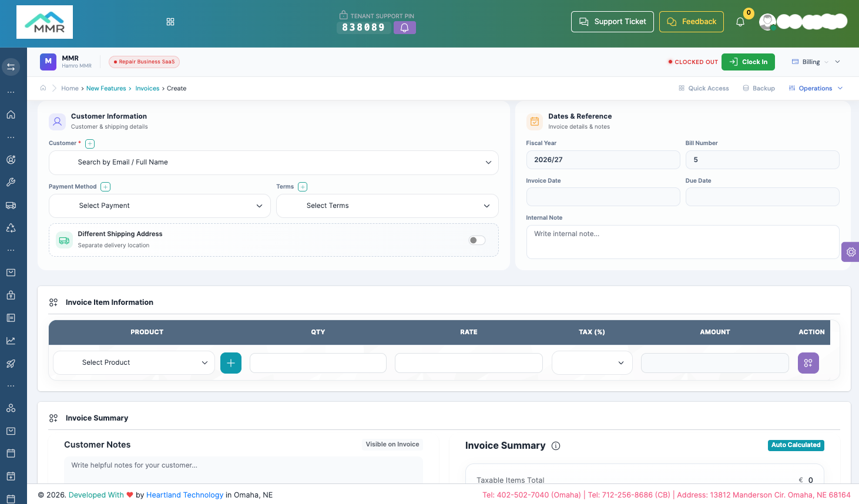859x504 pixels.
Task: Click the Customer Notes text area
Action: point(243,469)
